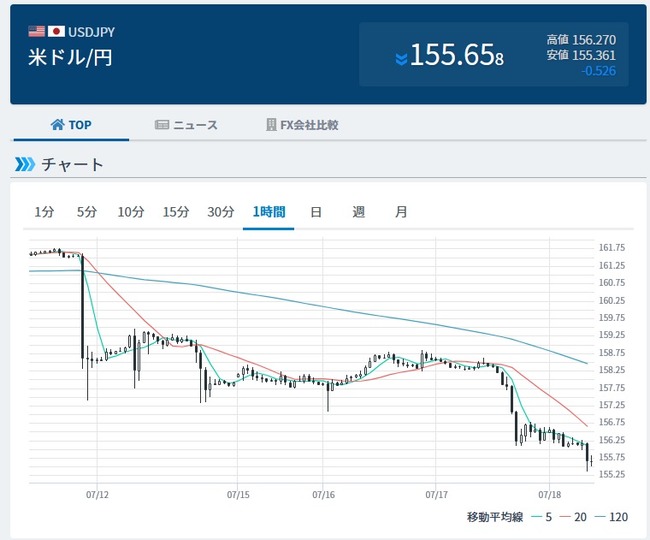Screen dimensions: 650x540
Task: Click the news icon beside ニュース
Action: click(162, 125)
